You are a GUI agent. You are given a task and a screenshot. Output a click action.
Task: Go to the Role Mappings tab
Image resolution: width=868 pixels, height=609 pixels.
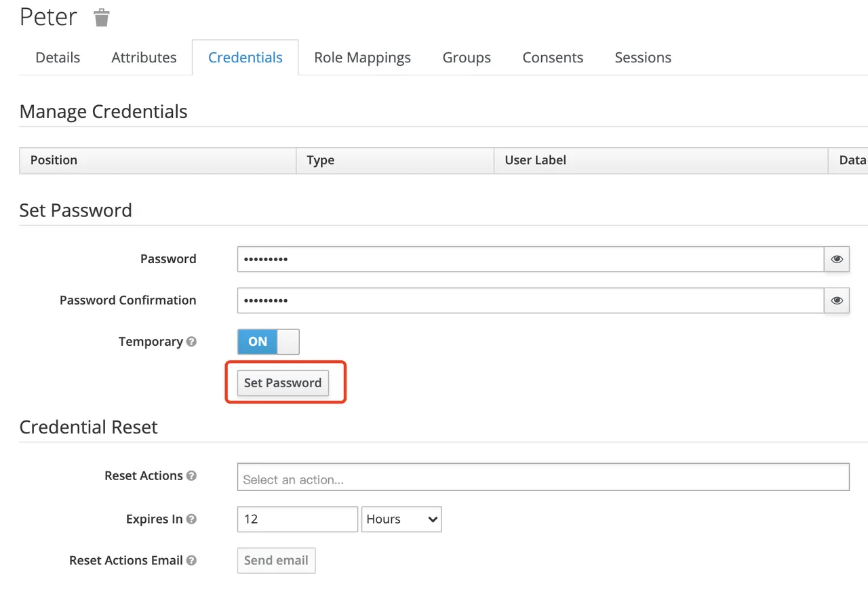tap(362, 58)
